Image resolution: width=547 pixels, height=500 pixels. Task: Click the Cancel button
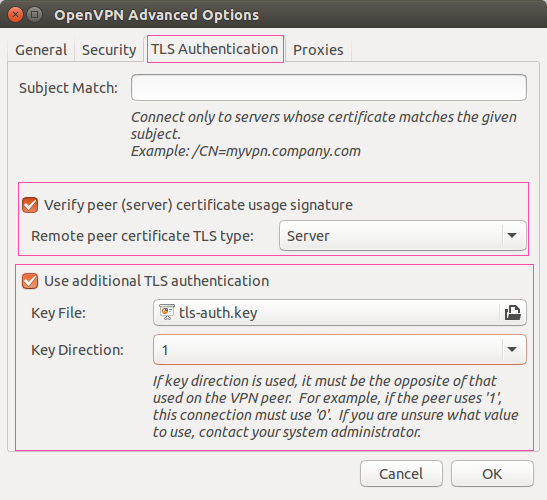pyautogui.click(x=401, y=473)
